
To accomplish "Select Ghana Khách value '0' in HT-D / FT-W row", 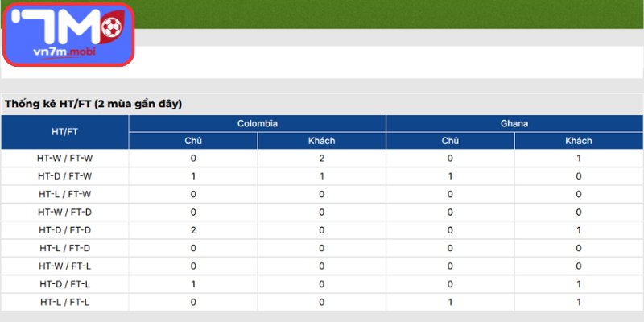I will tap(579, 176).
